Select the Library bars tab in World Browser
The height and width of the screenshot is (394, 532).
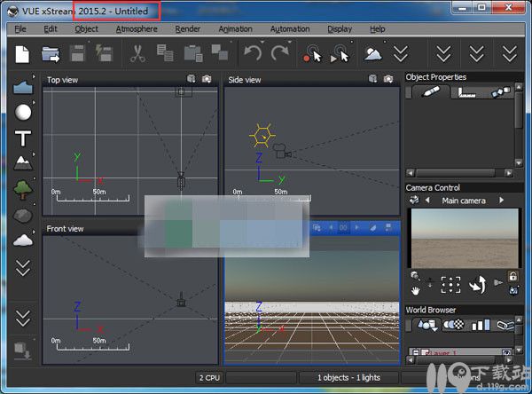[481, 325]
